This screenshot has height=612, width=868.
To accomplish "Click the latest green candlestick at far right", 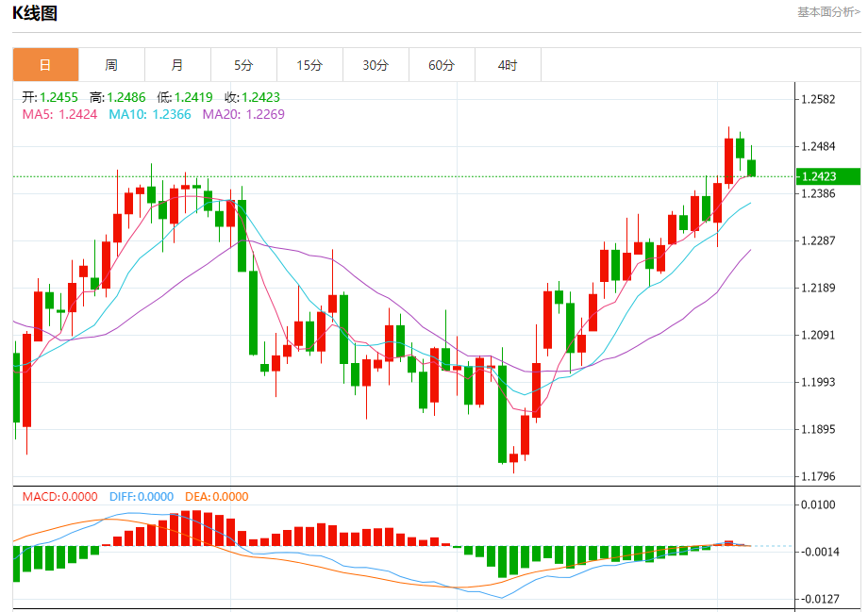I will click(751, 168).
